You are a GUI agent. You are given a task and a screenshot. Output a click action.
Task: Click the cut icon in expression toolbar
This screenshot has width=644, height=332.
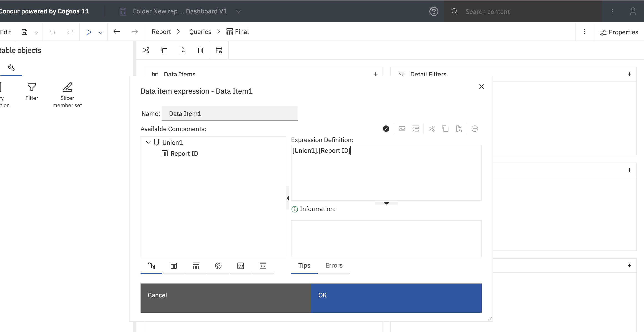pyautogui.click(x=432, y=129)
